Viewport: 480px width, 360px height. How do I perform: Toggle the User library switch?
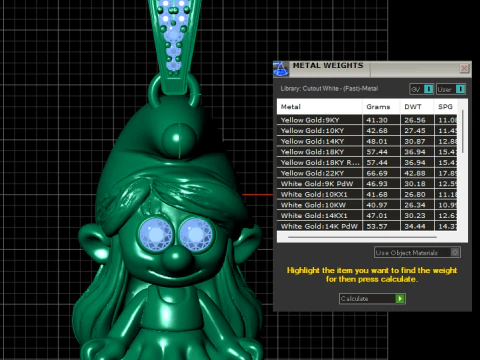[x=451, y=89]
